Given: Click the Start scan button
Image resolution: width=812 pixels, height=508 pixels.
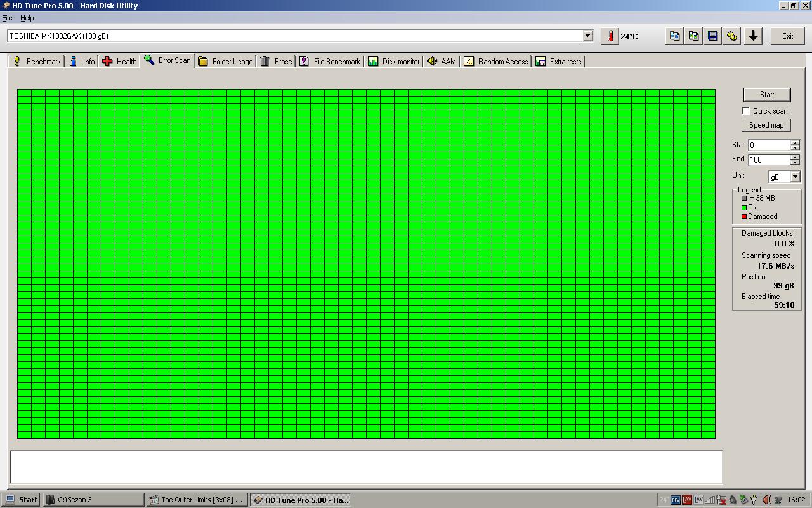Looking at the screenshot, I should (x=767, y=95).
